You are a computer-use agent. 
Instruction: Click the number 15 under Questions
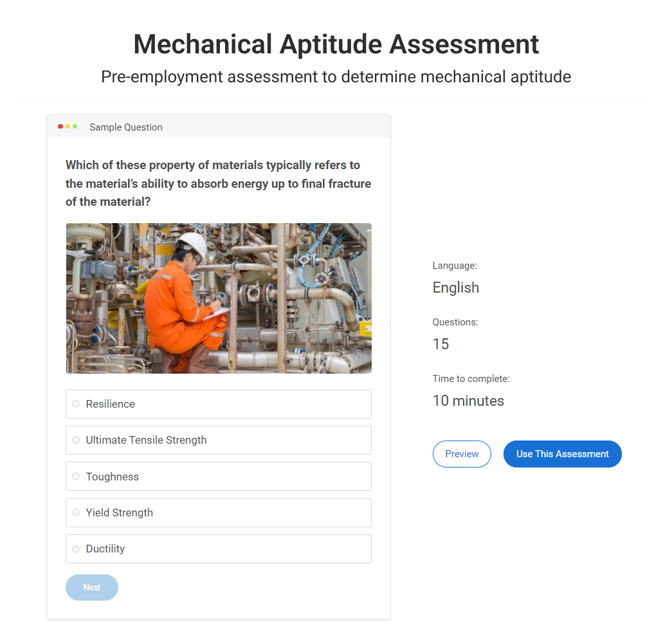440,344
